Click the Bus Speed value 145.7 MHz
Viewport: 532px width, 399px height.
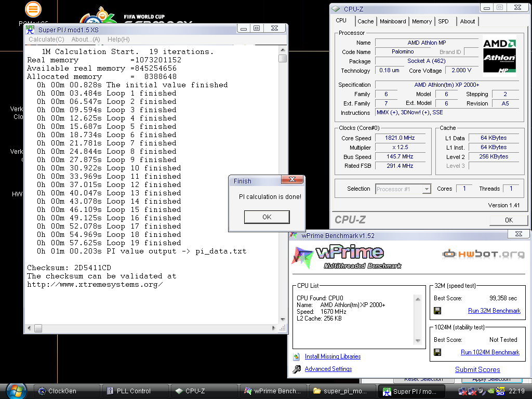(400, 156)
